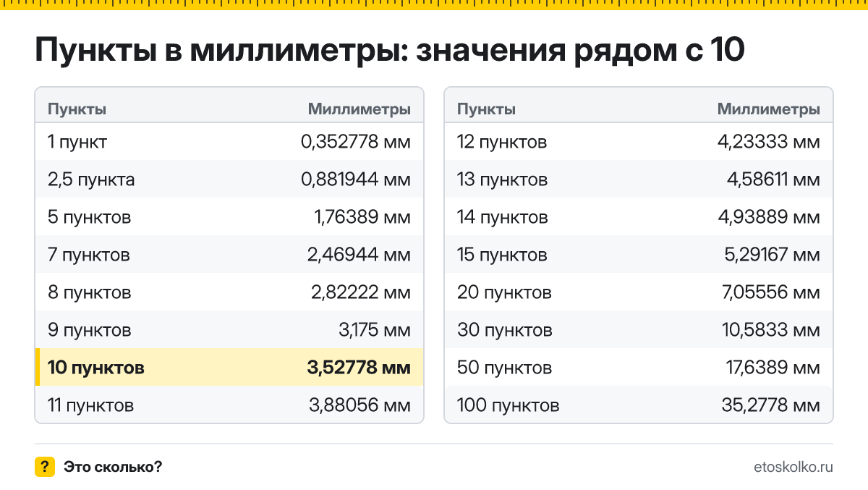Screen dimensions: 868x490
Task: Select the '7,05556 мм' value
Action: click(770, 292)
